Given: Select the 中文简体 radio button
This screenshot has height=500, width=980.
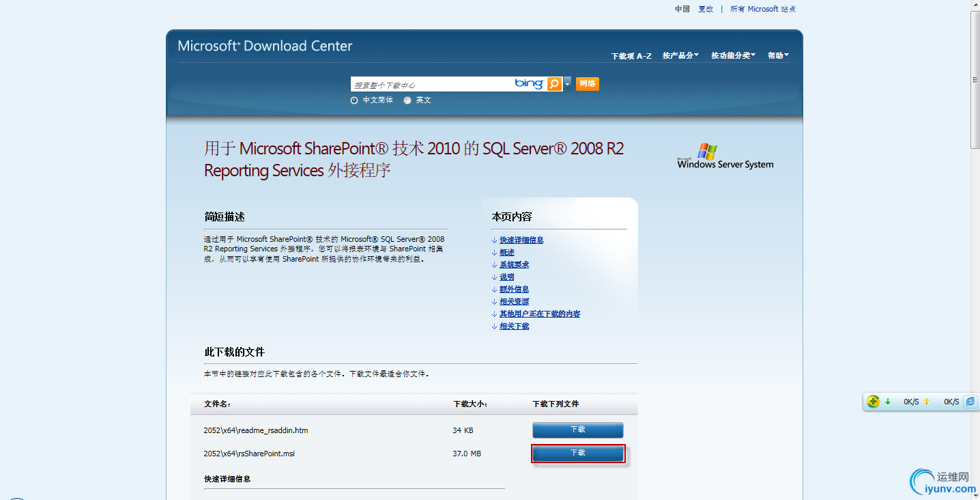Looking at the screenshot, I should pyautogui.click(x=354, y=100).
